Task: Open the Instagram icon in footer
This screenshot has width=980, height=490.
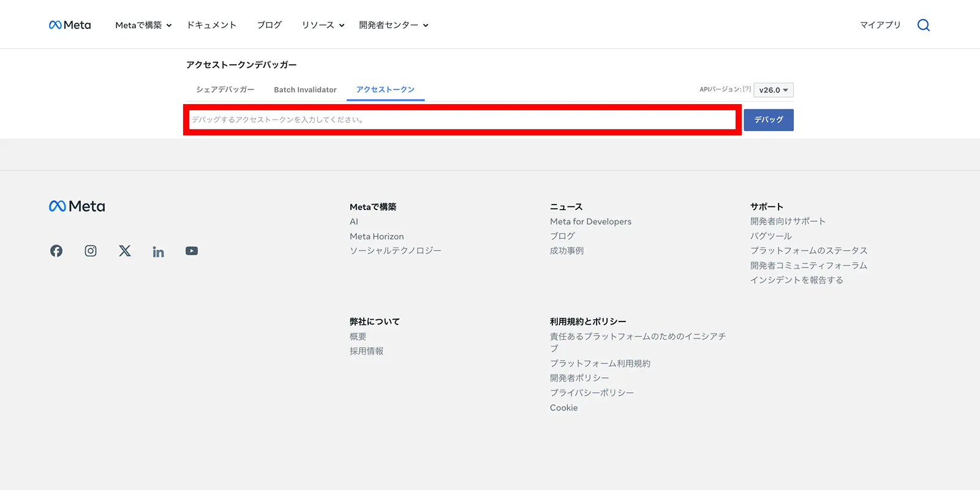Action: [91, 251]
